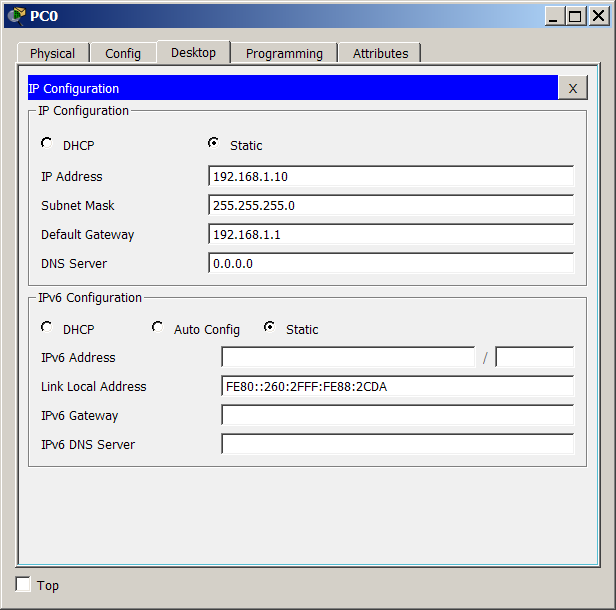Click the Packet Tracer icon in title bar
The image size is (616, 610).
coord(16,15)
